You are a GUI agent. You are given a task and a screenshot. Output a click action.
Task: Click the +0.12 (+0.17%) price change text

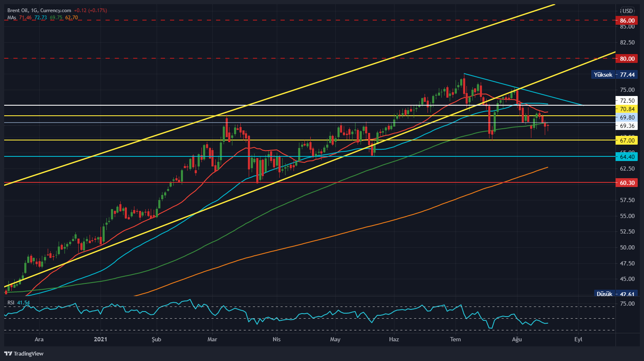tap(90, 10)
